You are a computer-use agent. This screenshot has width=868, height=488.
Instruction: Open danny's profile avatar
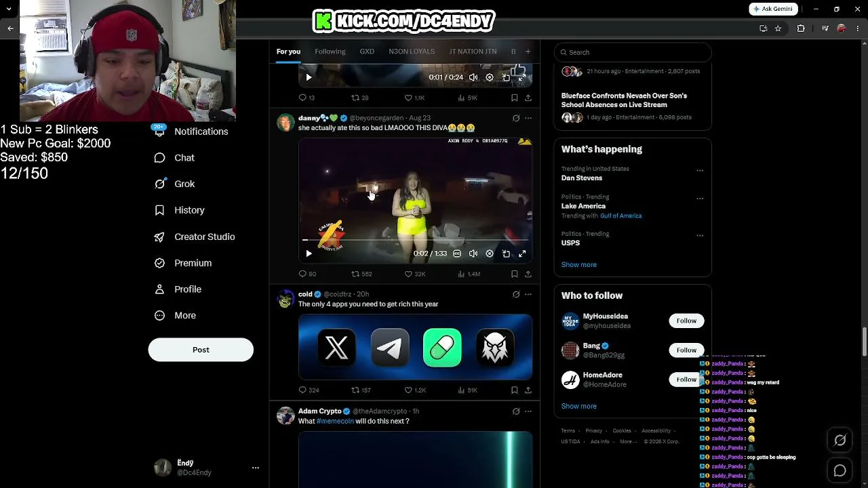coord(285,122)
